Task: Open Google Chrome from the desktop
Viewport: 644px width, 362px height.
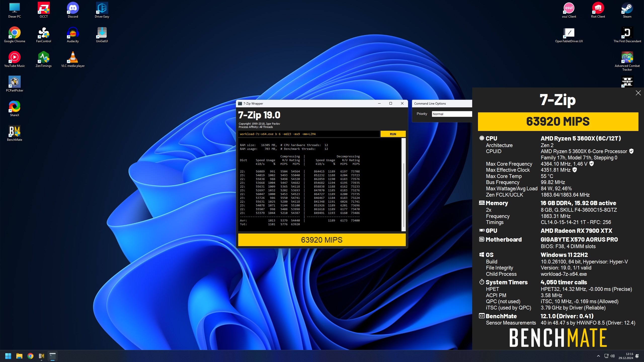Action: tap(15, 35)
